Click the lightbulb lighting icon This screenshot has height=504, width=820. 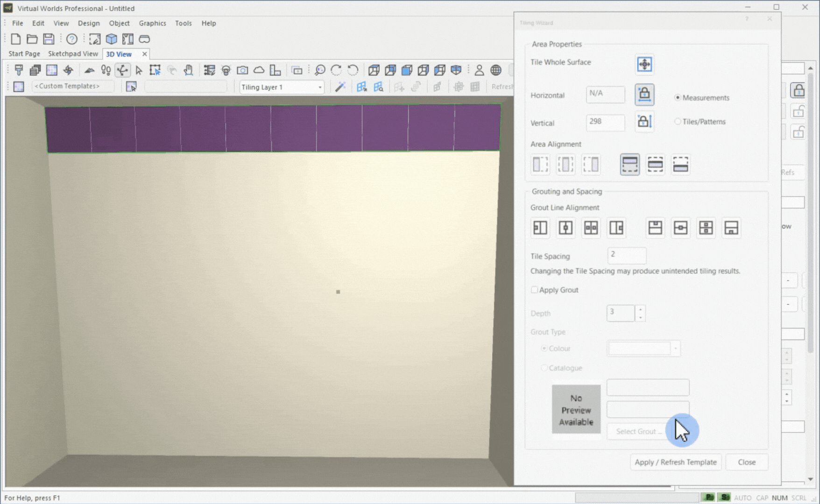tap(226, 70)
